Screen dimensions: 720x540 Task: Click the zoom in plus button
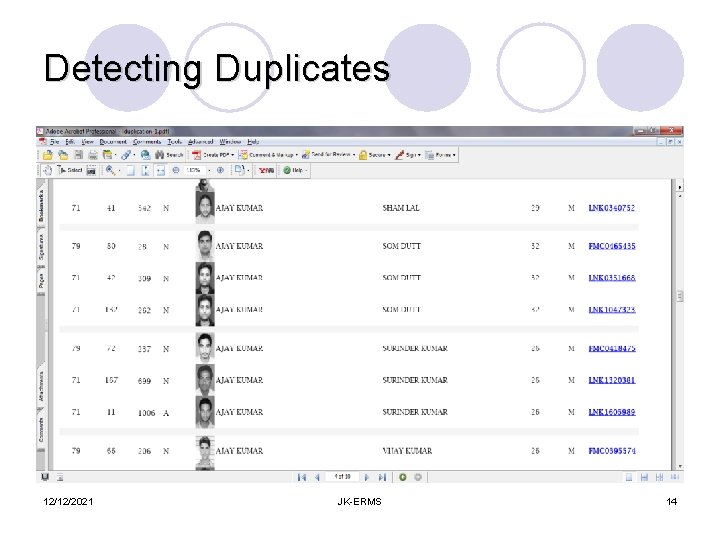pyautogui.click(x=220, y=170)
